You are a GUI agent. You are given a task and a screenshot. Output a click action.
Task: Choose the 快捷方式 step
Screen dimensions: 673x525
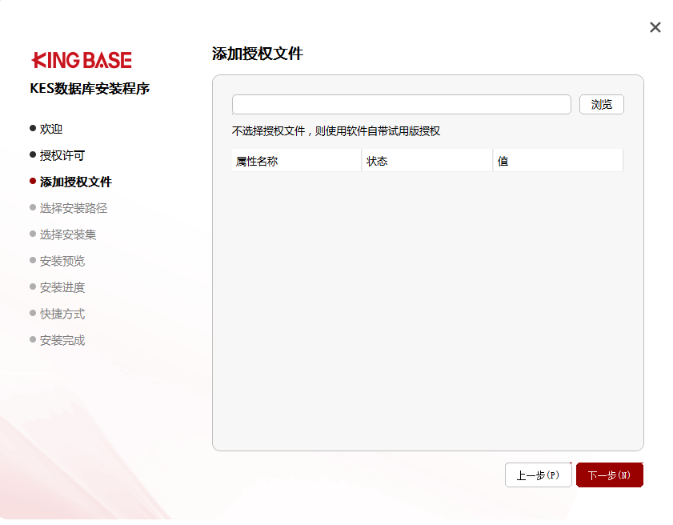coord(62,313)
